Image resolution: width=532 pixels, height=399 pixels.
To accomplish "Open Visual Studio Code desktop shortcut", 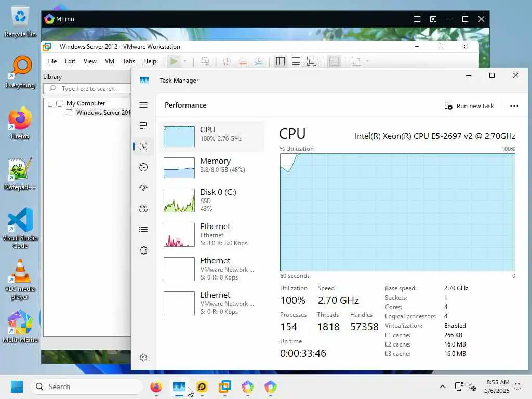I will point(20,228).
